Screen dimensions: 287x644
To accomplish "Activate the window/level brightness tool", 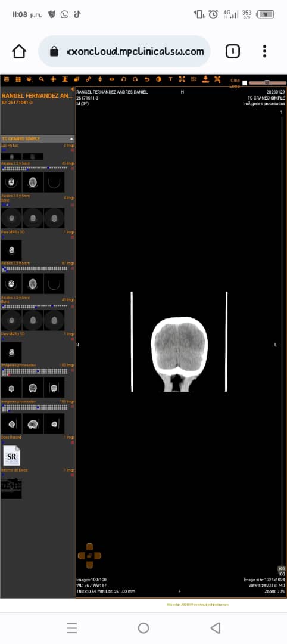I will pyautogui.click(x=30, y=79).
